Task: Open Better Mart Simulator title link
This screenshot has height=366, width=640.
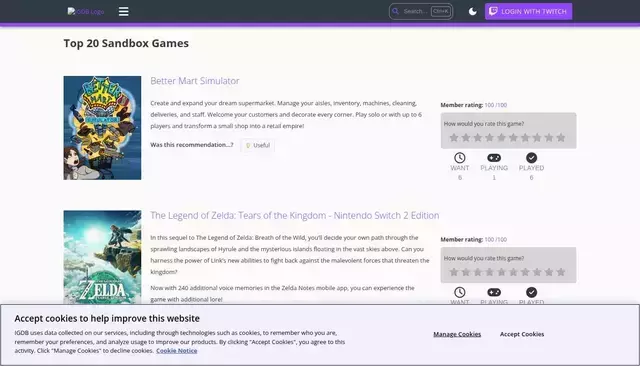Action: tap(195, 81)
